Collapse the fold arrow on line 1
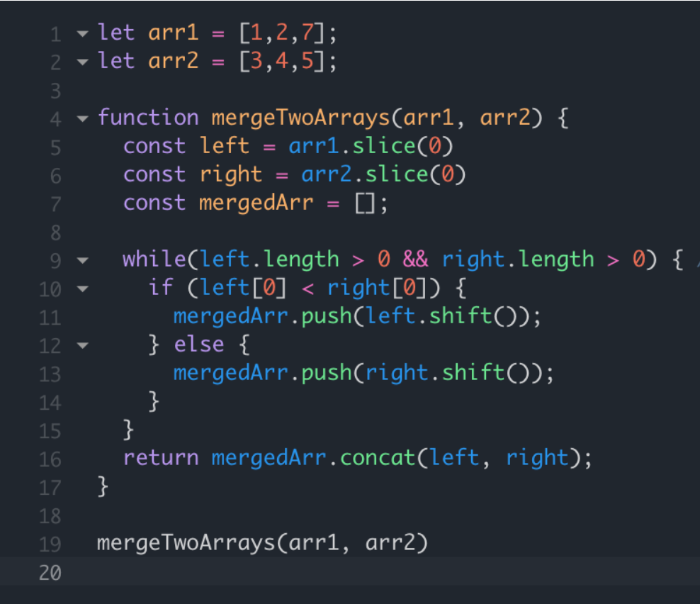 coord(82,33)
